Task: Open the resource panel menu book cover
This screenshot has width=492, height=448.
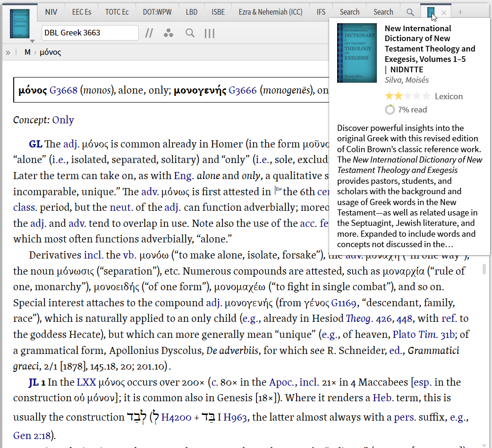Action: pyautogui.click(x=20, y=24)
